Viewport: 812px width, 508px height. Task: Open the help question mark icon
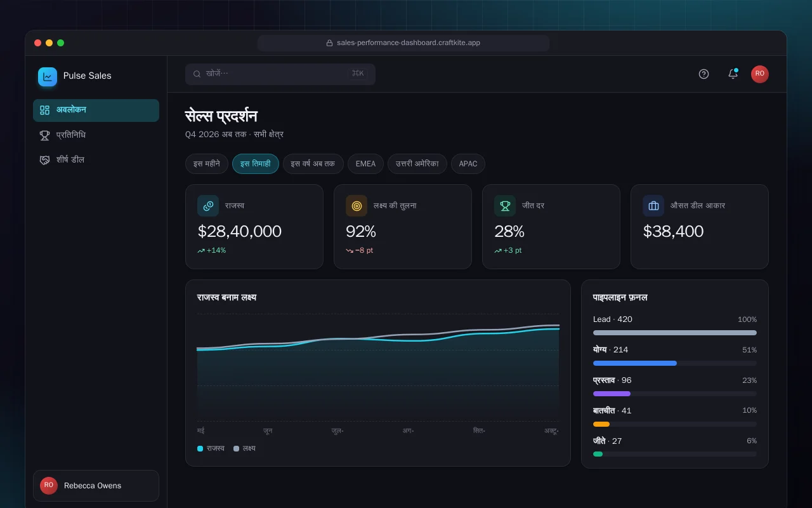704,74
